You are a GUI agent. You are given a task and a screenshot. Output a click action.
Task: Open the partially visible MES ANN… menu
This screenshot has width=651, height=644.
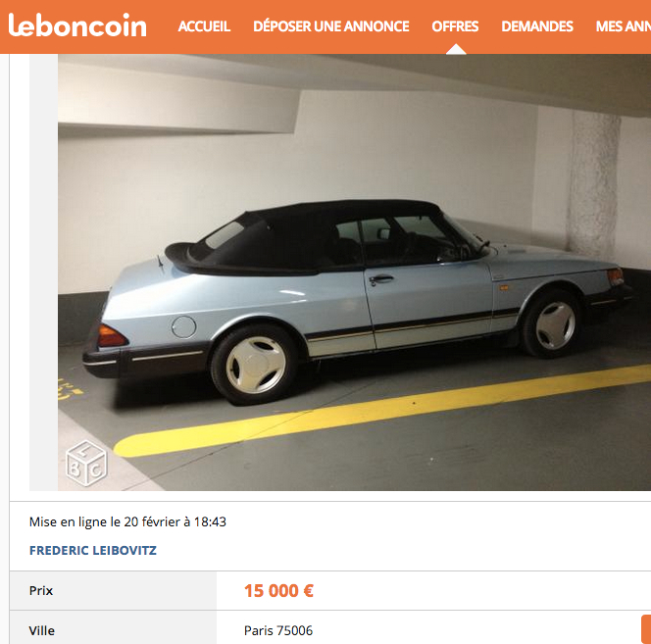[x=624, y=26]
